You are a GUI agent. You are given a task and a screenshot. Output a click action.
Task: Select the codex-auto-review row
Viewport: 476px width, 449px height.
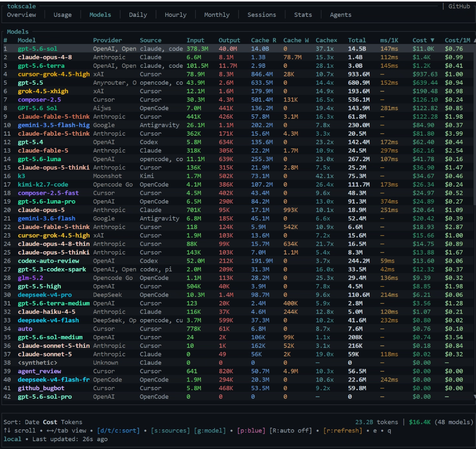(238, 261)
